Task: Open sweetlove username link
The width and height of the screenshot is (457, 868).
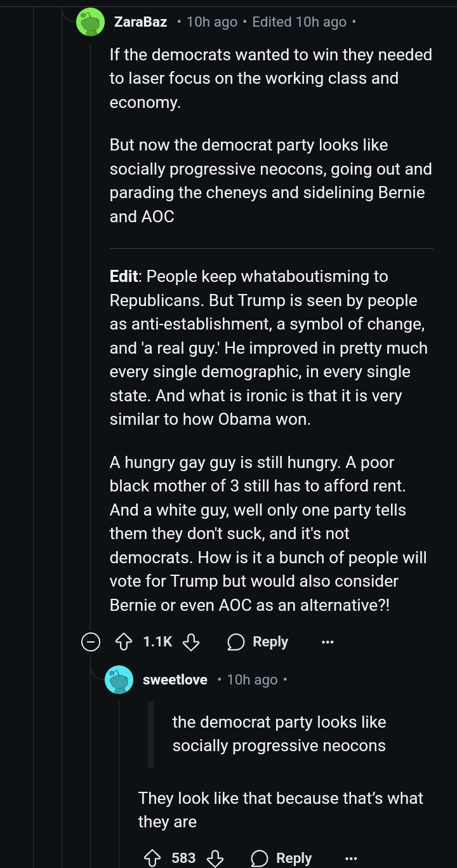Action: point(175,679)
